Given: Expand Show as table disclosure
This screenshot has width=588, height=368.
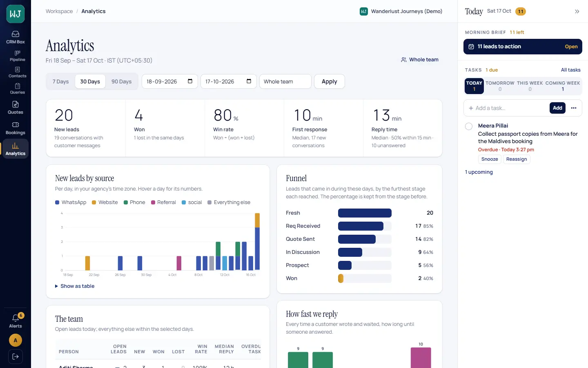Looking at the screenshot, I should [75, 286].
